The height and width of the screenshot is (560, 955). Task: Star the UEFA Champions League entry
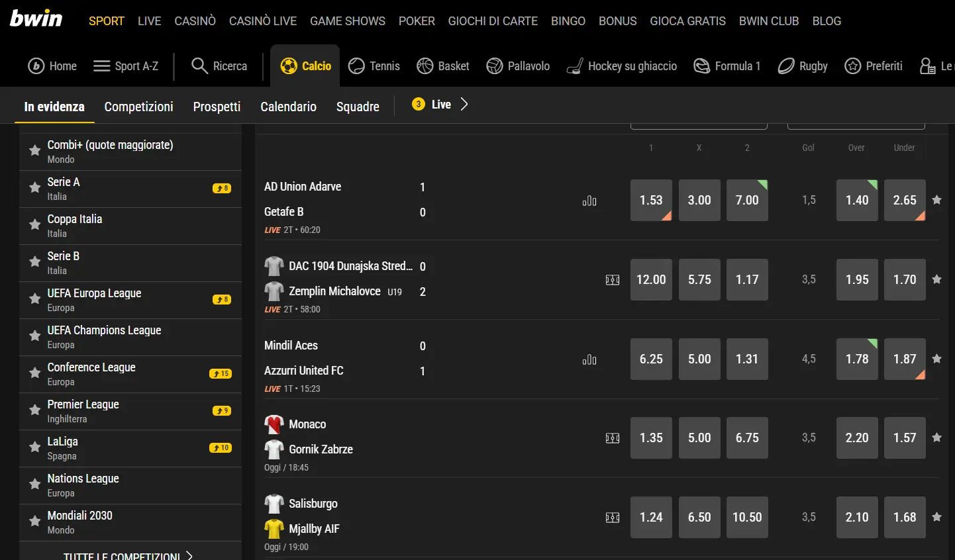[35, 336]
